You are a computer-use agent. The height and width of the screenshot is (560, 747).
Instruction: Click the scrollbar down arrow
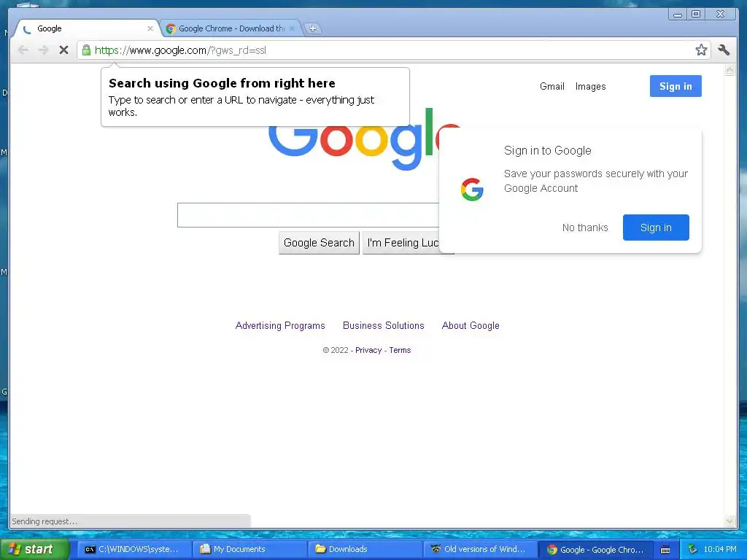(729, 521)
